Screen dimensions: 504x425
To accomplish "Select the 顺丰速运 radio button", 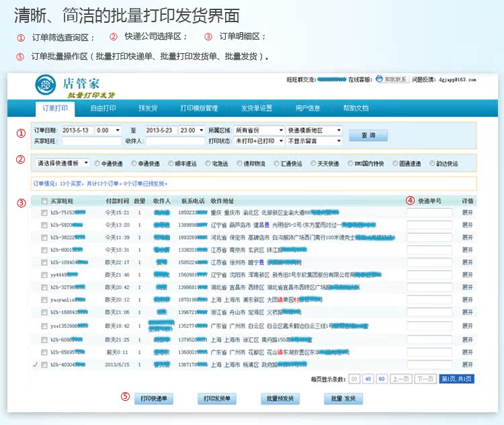I will point(171,164).
